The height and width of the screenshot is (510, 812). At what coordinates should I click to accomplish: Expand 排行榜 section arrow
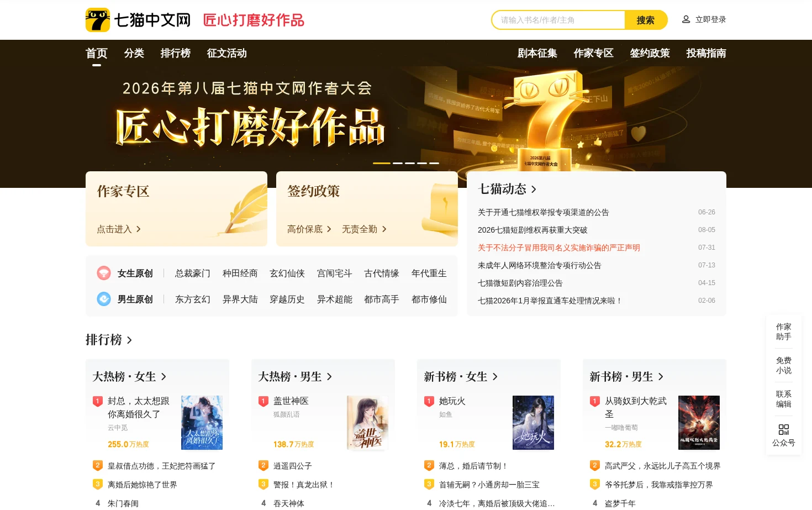tap(129, 340)
